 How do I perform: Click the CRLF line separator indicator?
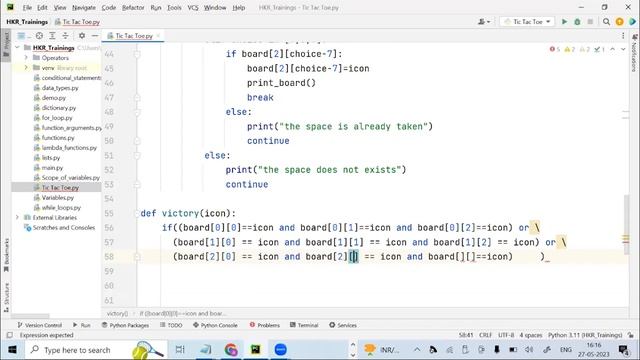pyautogui.click(x=485, y=335)
